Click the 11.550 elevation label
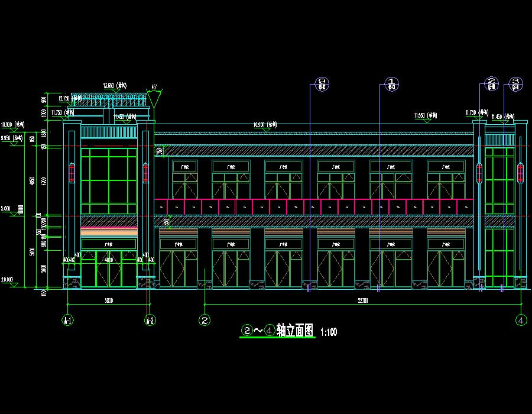Viewport: 532px width, 414px height. coord(426,116)
